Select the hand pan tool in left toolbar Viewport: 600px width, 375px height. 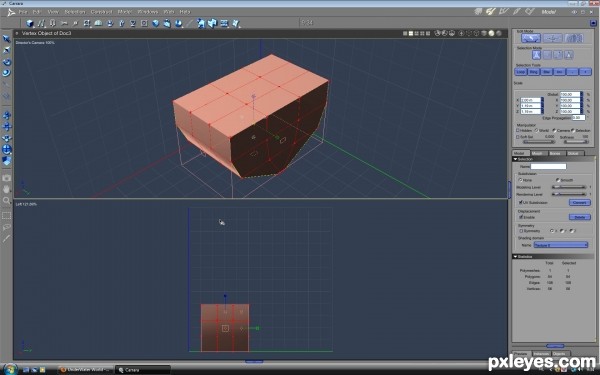[x=7, y=189]
